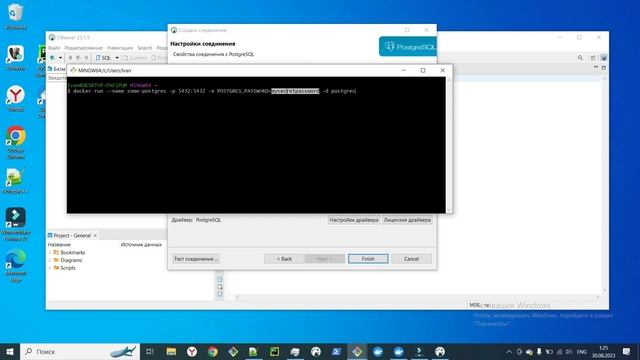This screenshot has width=640, height=360.
Task: Click the Cancel button in connection dialog
Action: [x=411, y=259]
